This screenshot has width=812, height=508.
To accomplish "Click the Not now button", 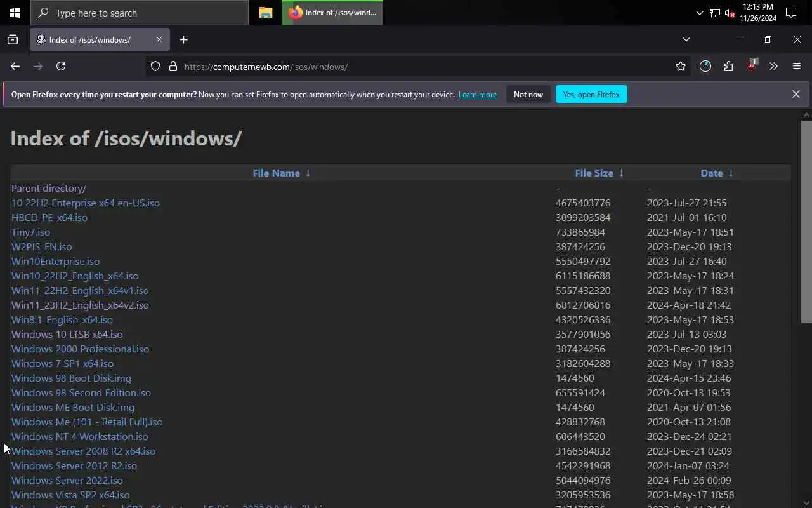I will (x=528, y=95).
